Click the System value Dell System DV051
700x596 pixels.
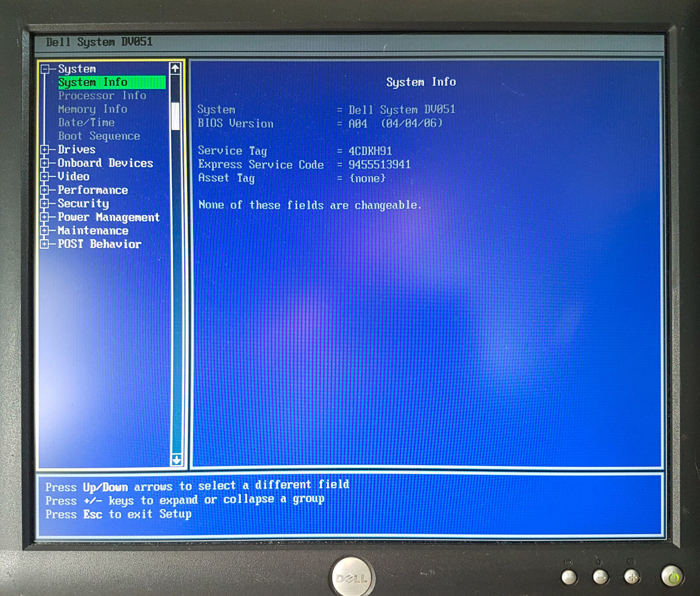tap(402, 110)
